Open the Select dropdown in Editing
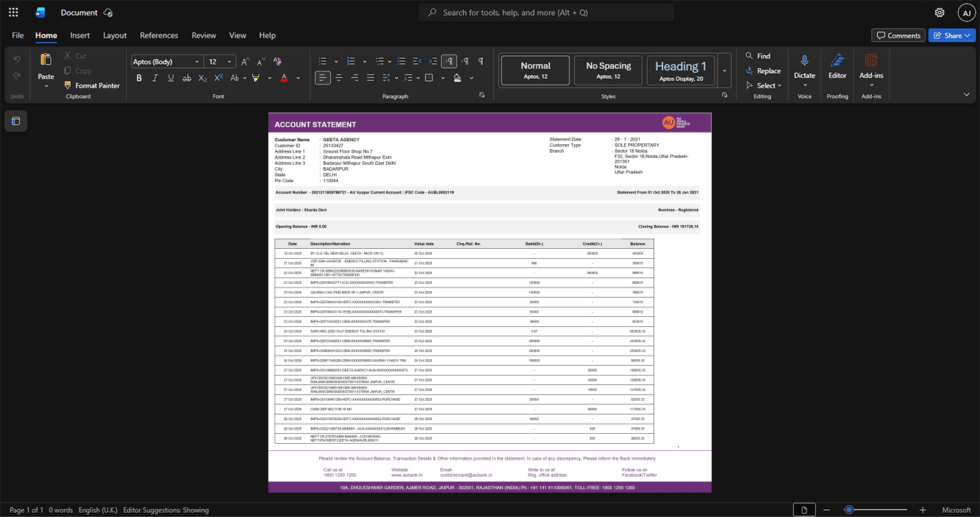The width and height of the screenshot is (980, 517). pyautogui.click(x=765, y=86)
